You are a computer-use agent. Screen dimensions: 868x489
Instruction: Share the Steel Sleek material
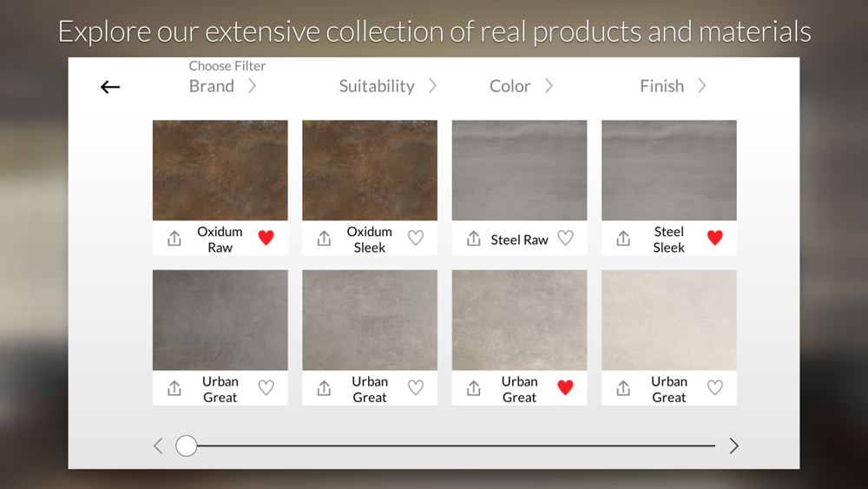tap(623, 238)
